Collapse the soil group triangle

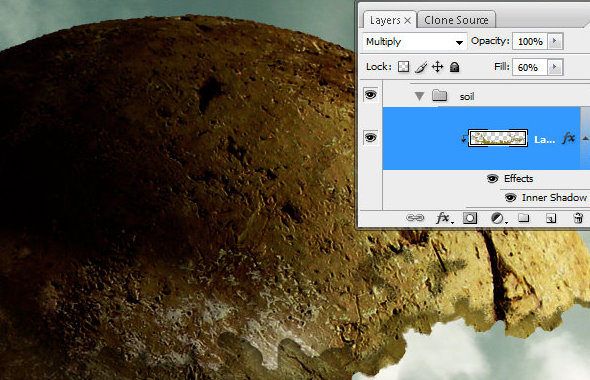tap(419, 96)
